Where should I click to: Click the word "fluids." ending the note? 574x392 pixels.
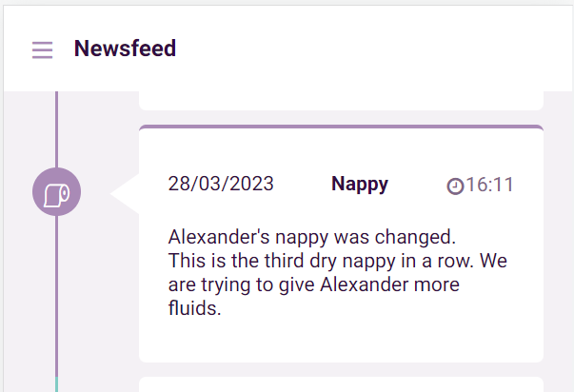195,308
